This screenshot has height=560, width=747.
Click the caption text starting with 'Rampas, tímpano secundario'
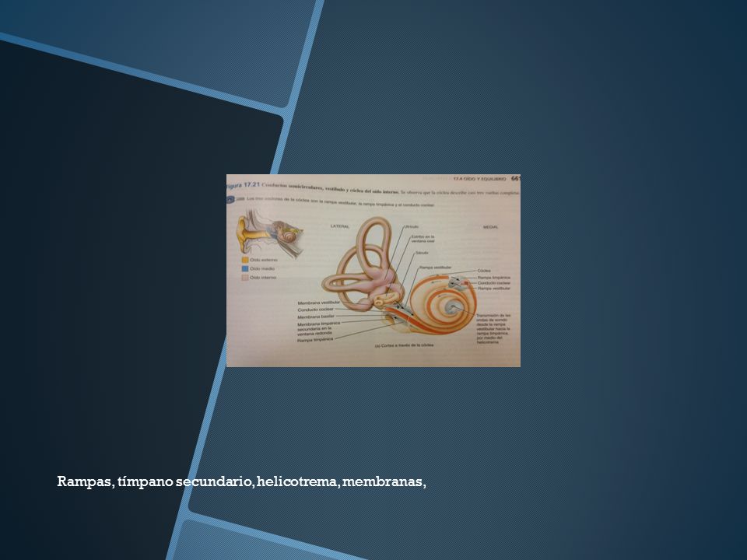241,481
